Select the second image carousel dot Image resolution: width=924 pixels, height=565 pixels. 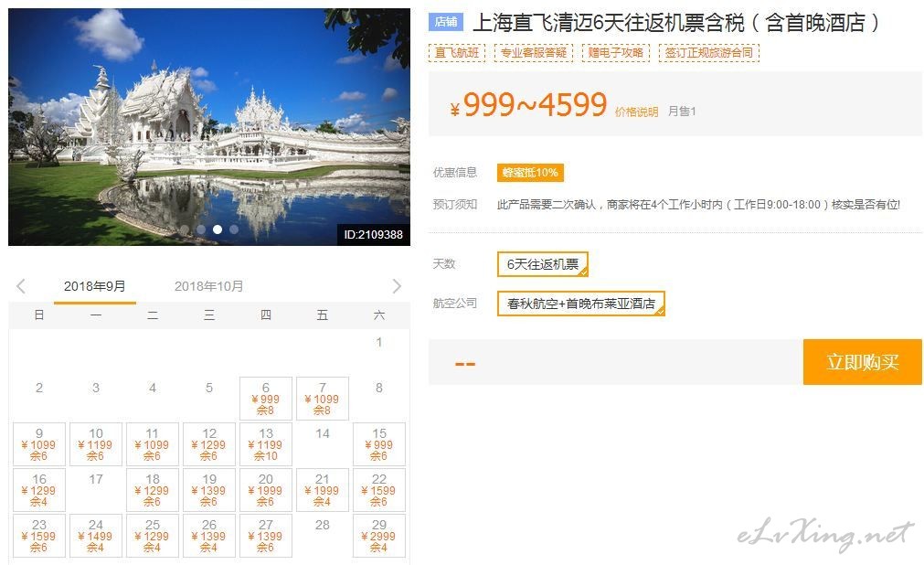(x=202, y=229)
